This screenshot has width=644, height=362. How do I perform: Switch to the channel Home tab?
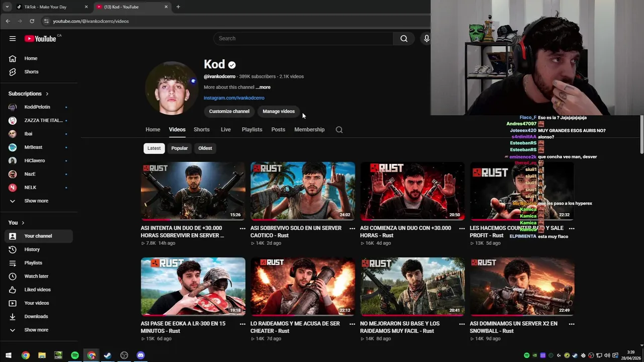point(153,130)
